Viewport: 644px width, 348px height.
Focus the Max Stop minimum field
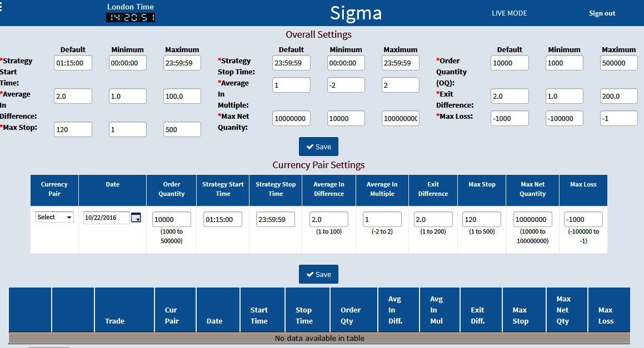tap(127, 130)
